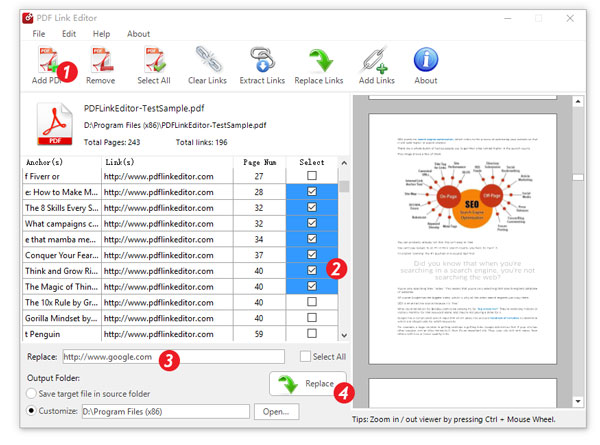Open the File menu
600x445 pixels.
[x=38, y=33]
